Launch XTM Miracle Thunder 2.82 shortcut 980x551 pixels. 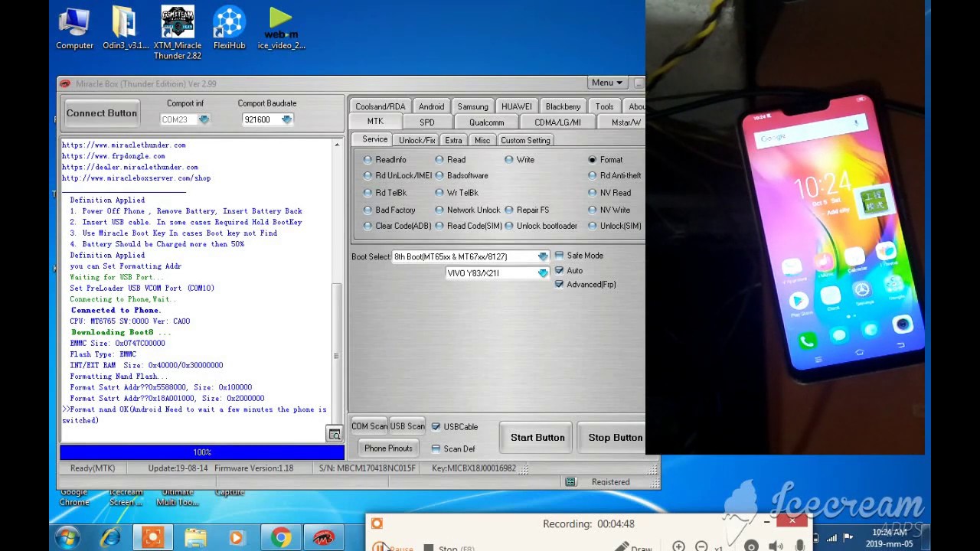[178, 33]
